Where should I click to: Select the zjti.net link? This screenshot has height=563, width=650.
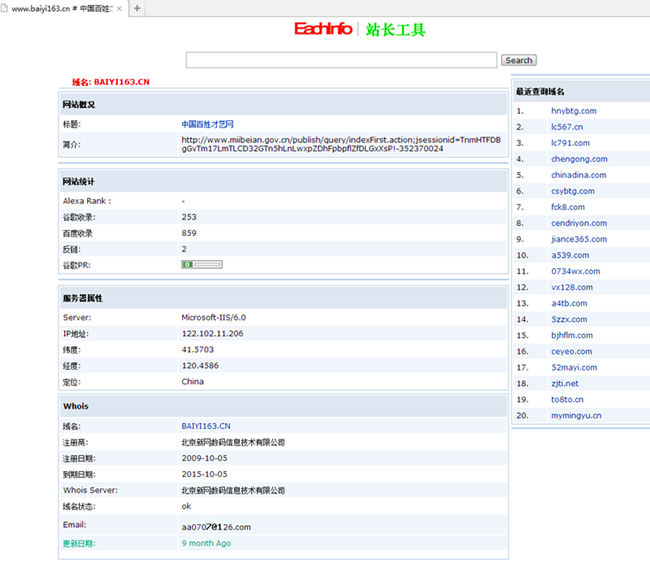564,383
